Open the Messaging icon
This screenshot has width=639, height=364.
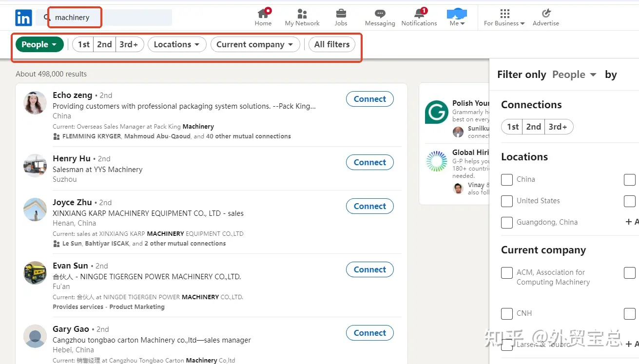(380, 14)
